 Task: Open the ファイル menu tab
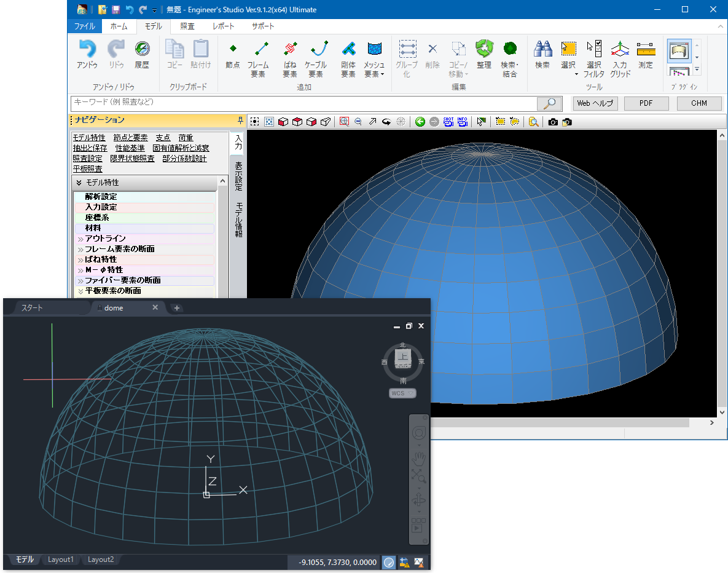[84, 26]
